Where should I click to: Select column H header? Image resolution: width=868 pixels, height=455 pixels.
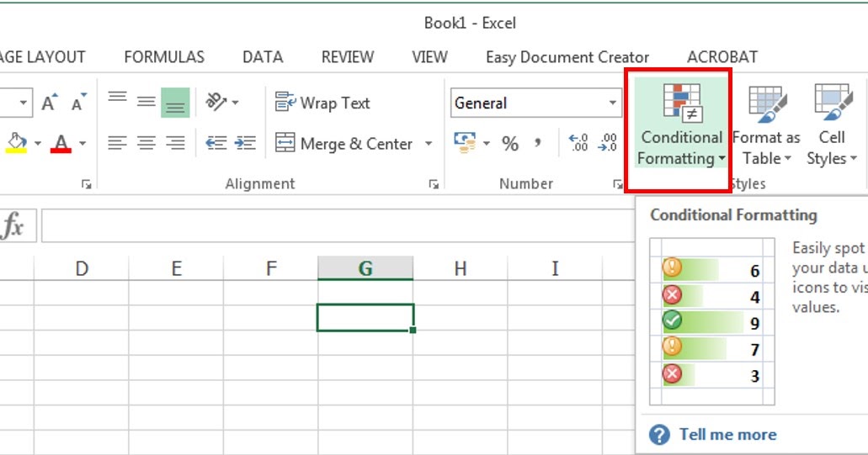pyautogui.click(x=460, y=268)
